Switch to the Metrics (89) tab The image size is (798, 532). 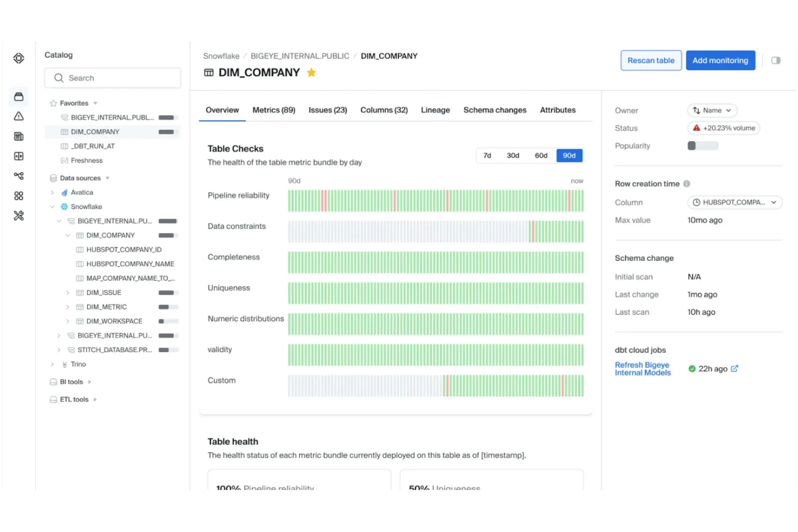pos(273,110)
